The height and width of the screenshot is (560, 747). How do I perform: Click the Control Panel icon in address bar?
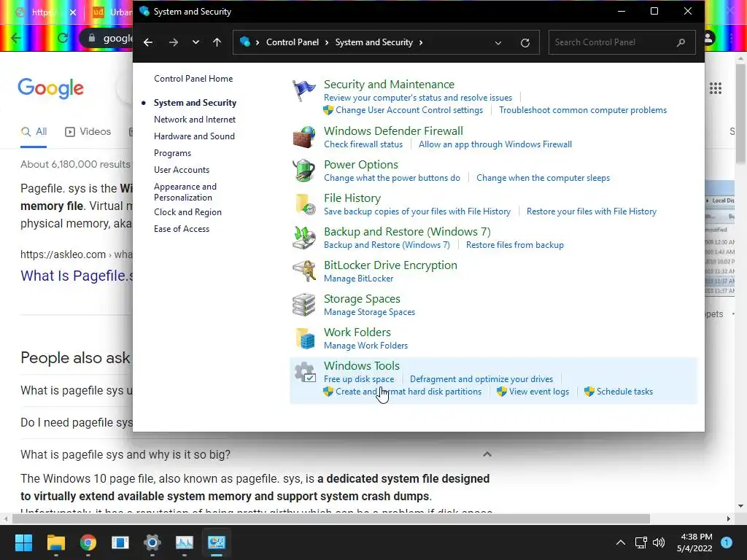[245, 42]
